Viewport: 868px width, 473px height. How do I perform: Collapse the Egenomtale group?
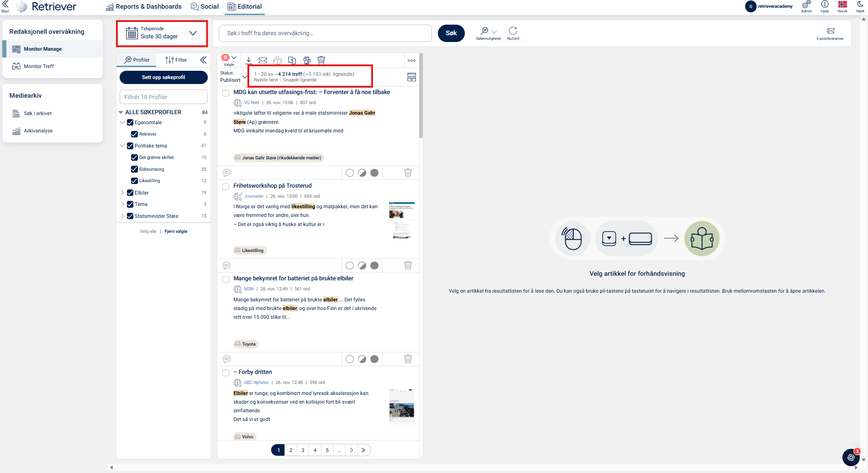click(122, 122)
